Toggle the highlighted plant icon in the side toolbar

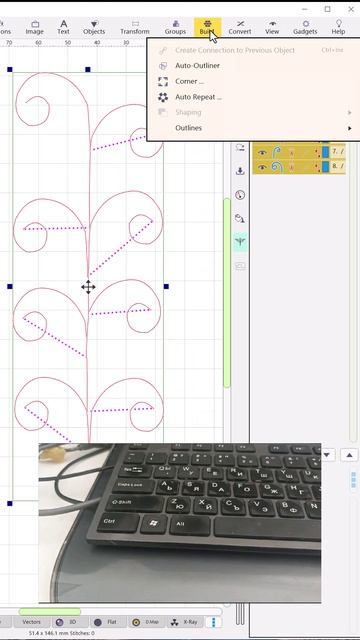tap(240, 242)
